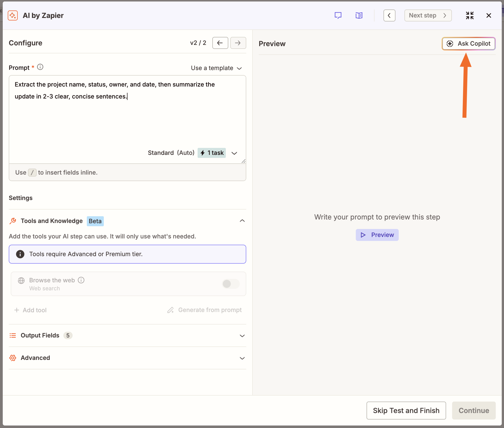
Task: Click the Browse the web info icon
Action: pyautogui.click(x=81, y=280)
